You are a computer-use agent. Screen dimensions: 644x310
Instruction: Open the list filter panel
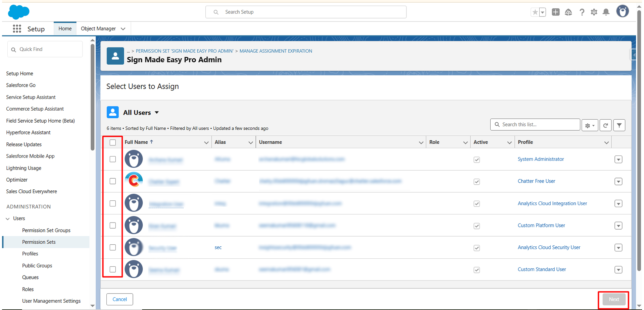[x=619, y=125]
